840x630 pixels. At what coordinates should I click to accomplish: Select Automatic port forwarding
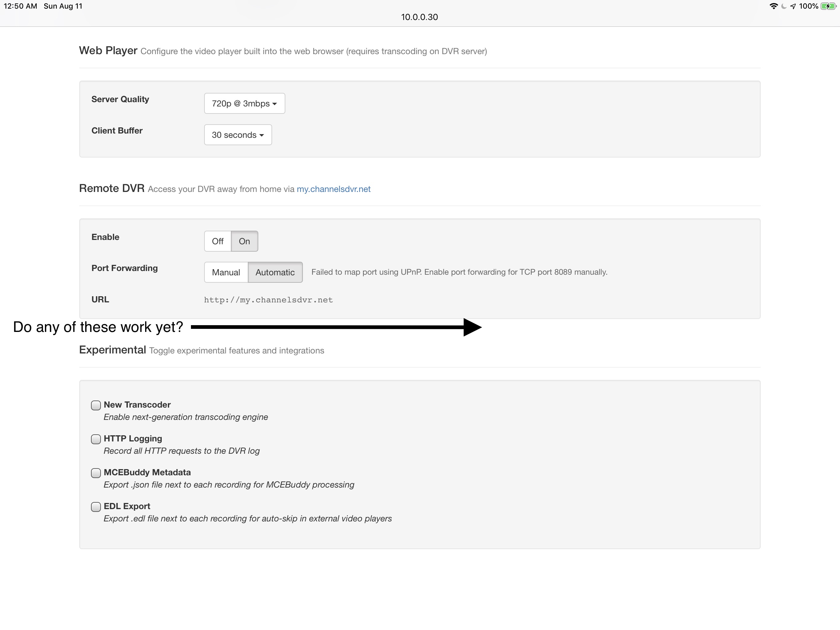pos(275,273)
